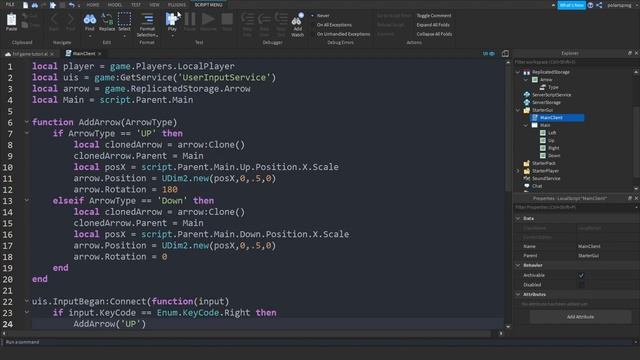Image resolution: width=640 pixels, height=360 pixels.
Task: Switch to the TEST ribbon tab
Action: coord(136,5)
